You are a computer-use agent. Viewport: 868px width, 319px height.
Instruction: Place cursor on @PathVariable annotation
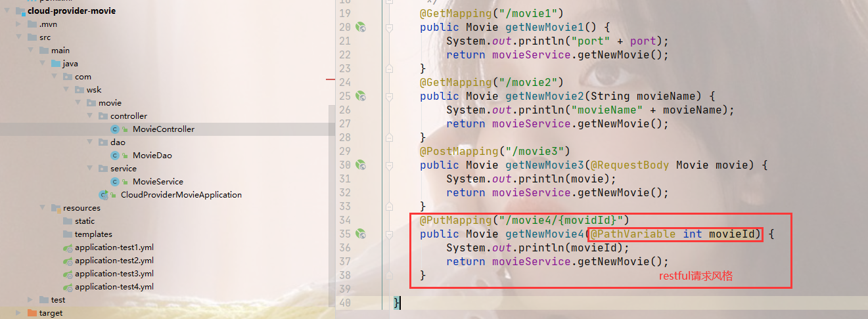(x=633, y=234)
